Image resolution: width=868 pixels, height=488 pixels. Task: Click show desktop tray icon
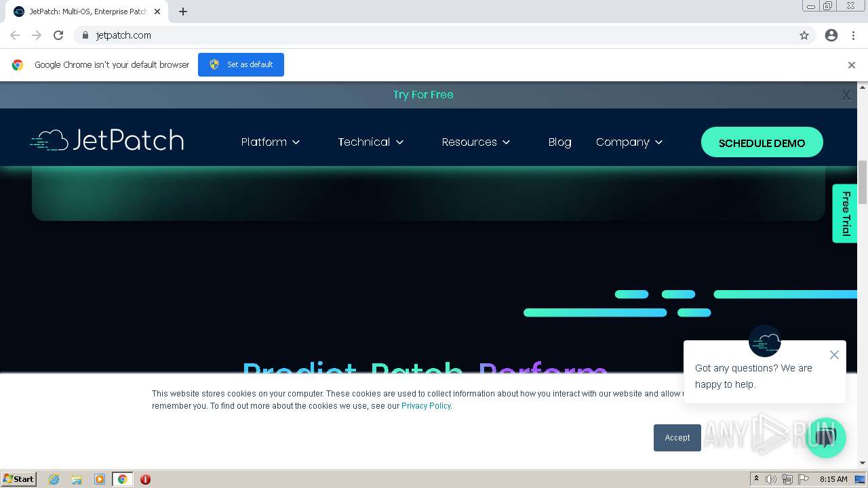860,479
